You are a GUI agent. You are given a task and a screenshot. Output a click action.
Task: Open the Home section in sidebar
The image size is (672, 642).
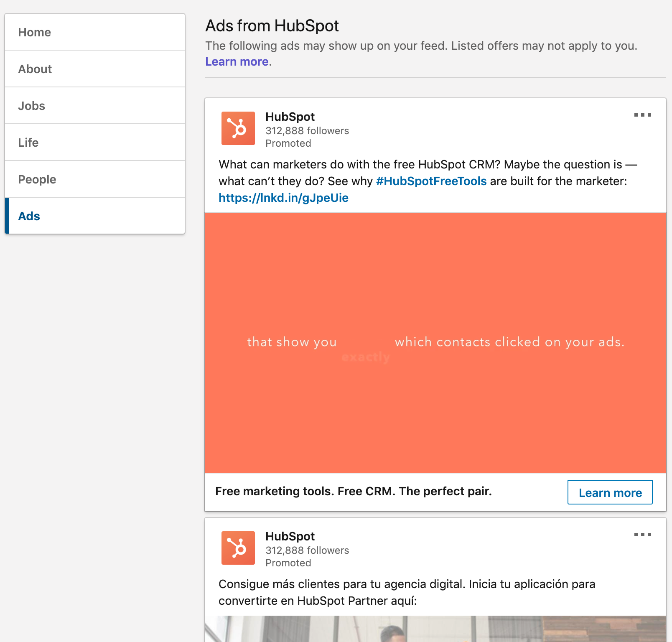coord(95,32)
